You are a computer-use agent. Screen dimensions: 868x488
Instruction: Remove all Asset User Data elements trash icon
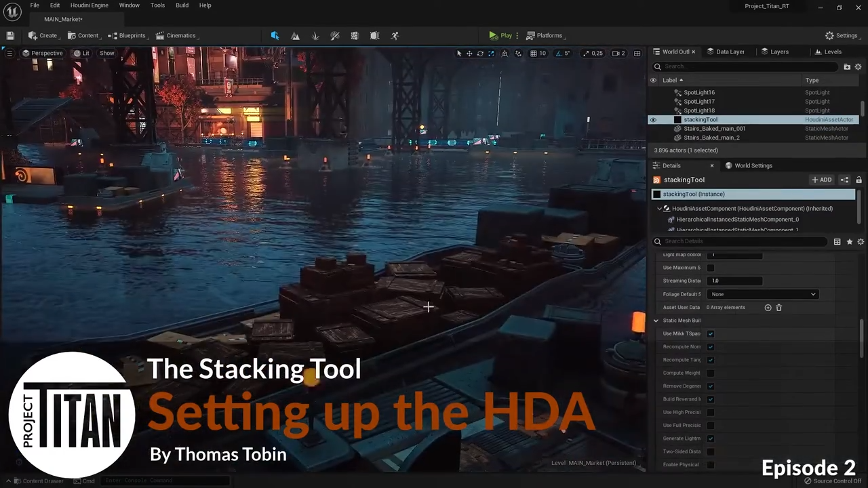tap(778, 308)
